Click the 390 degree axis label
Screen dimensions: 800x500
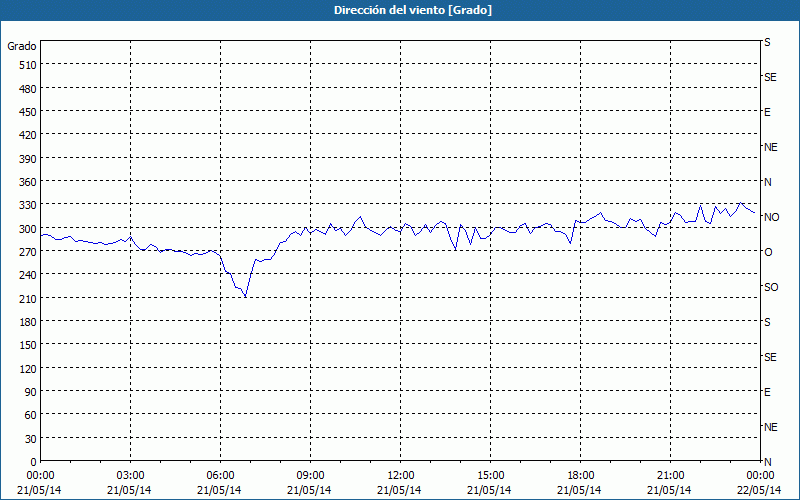coord(29,159)
